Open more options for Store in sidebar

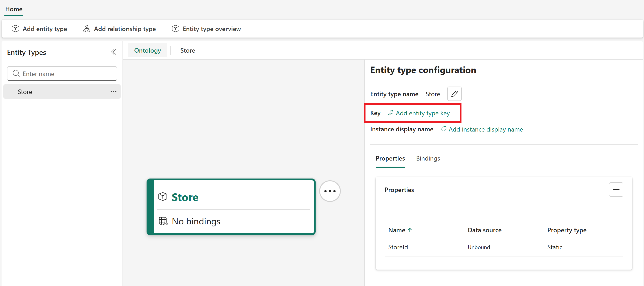click(x=114, y=92)
